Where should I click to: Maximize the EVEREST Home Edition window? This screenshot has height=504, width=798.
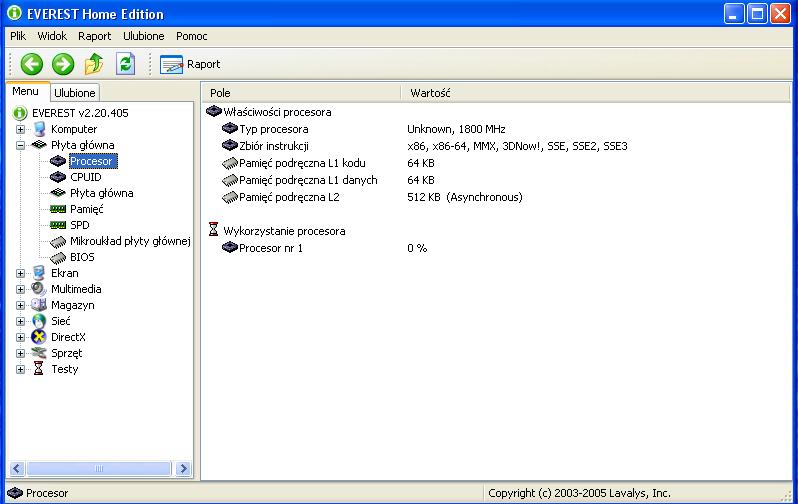(757, 14)
